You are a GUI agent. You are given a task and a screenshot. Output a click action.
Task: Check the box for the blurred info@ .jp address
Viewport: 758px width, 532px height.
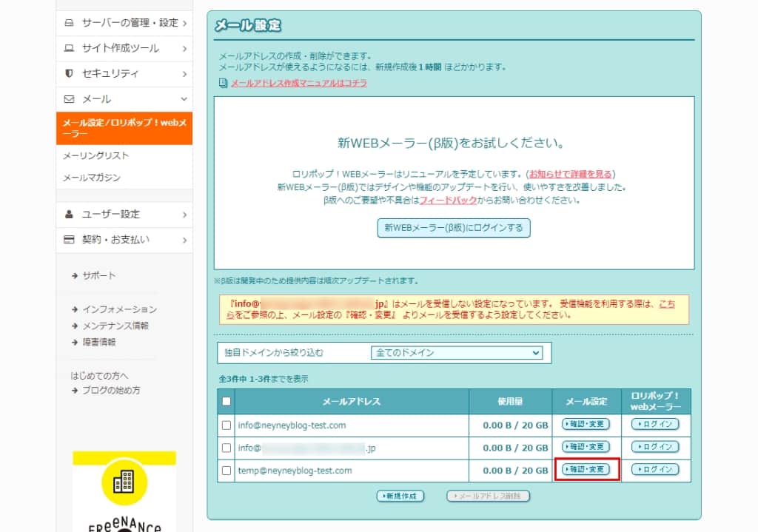coord(227,448)
